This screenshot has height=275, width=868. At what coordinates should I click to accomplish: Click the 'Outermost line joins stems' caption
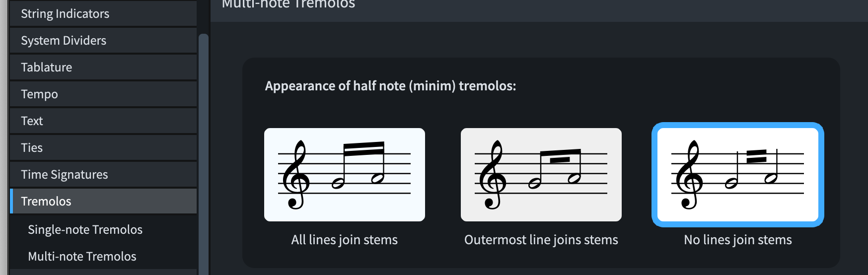coord(541,240)
